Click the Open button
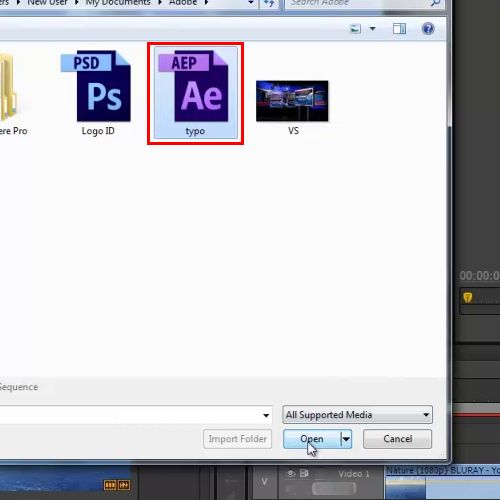500x500 pixels. pos(312,439)
